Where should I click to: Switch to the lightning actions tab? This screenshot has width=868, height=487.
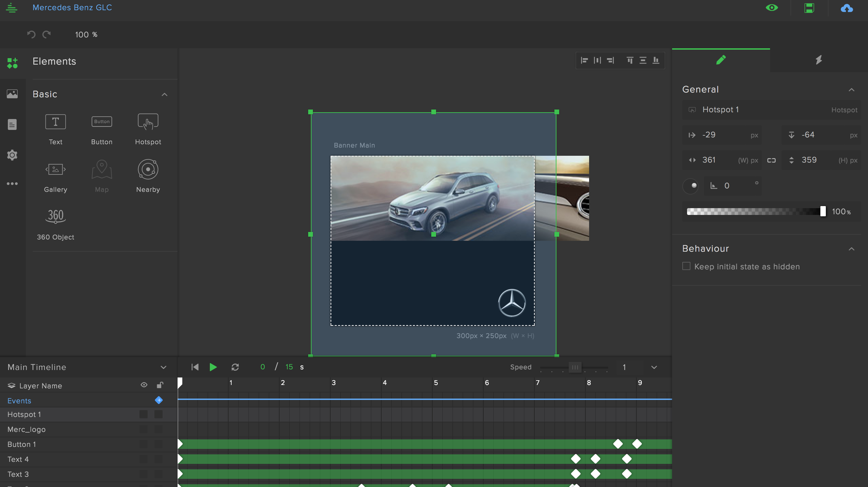click(x=819, y=60)
